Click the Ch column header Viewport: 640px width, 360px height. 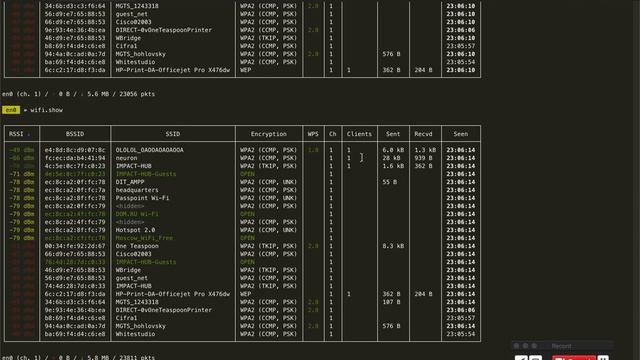333,134
